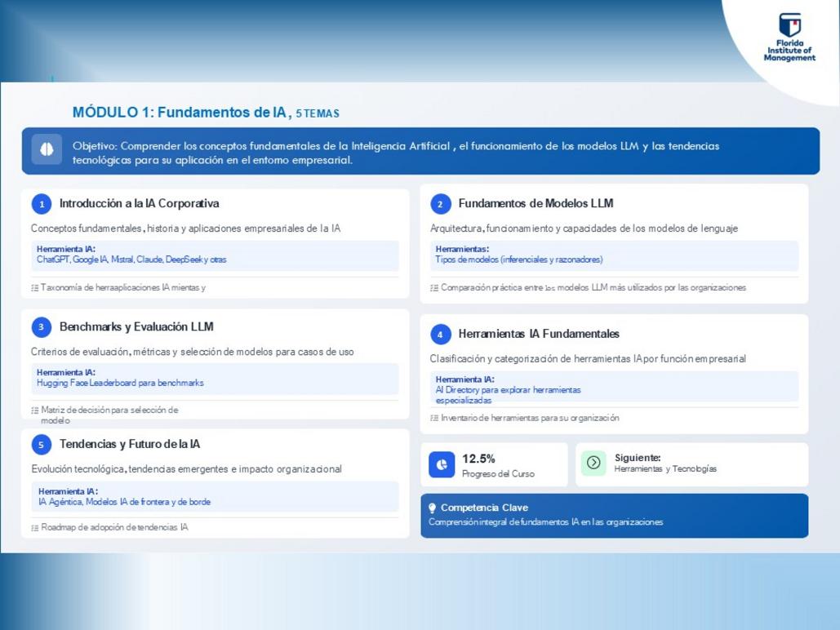
Task: Click Clasificación y categorización de herramientas description
Action: click(x=588, y=359)
